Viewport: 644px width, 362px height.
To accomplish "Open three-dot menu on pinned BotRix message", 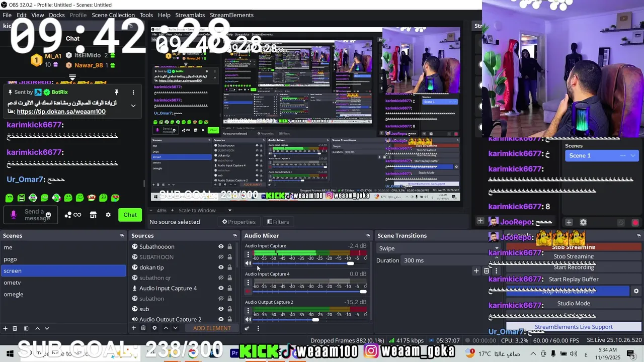I will point(133,93).
